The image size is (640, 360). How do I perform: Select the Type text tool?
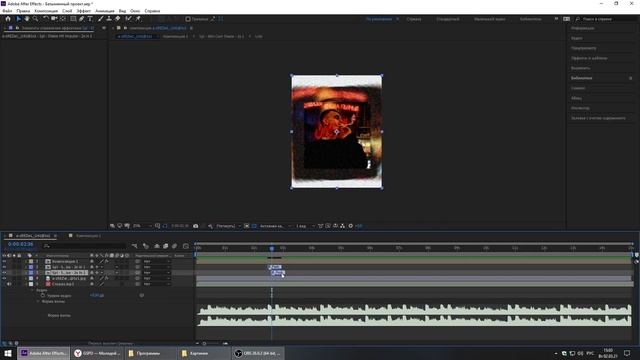90,19
